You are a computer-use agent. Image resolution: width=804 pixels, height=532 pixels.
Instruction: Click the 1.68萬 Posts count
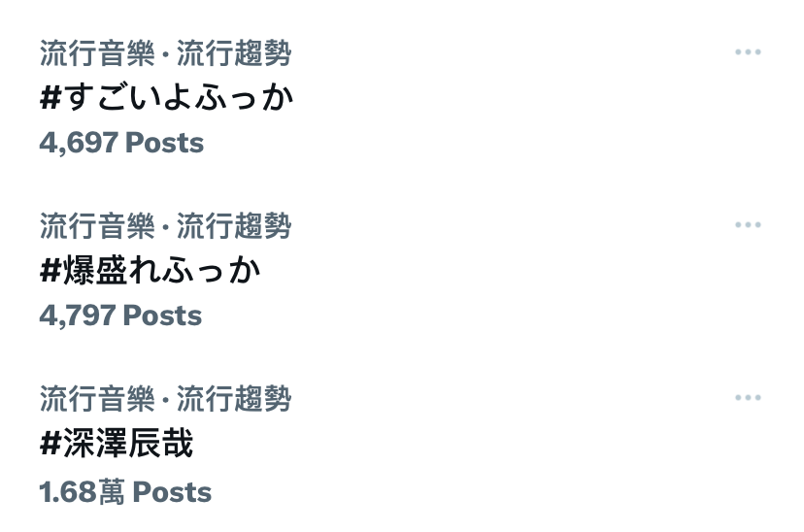(x=125, y=492)
